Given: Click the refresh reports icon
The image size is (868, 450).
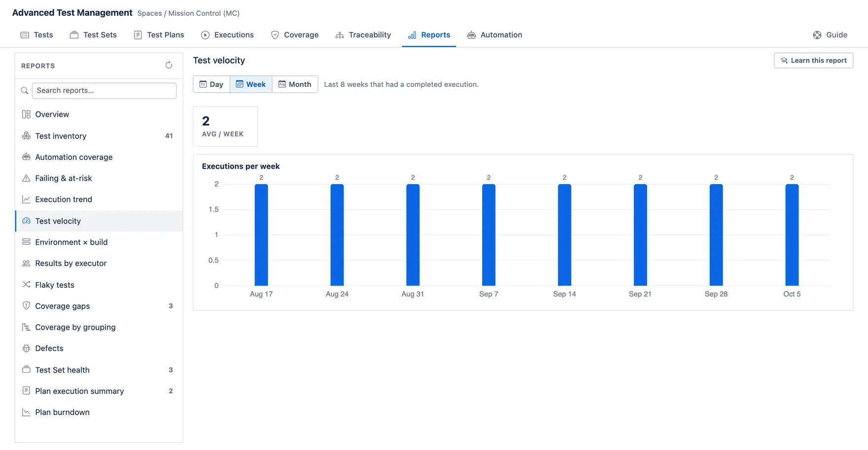Looking at the screenshot, I should [x=169, y=65].
